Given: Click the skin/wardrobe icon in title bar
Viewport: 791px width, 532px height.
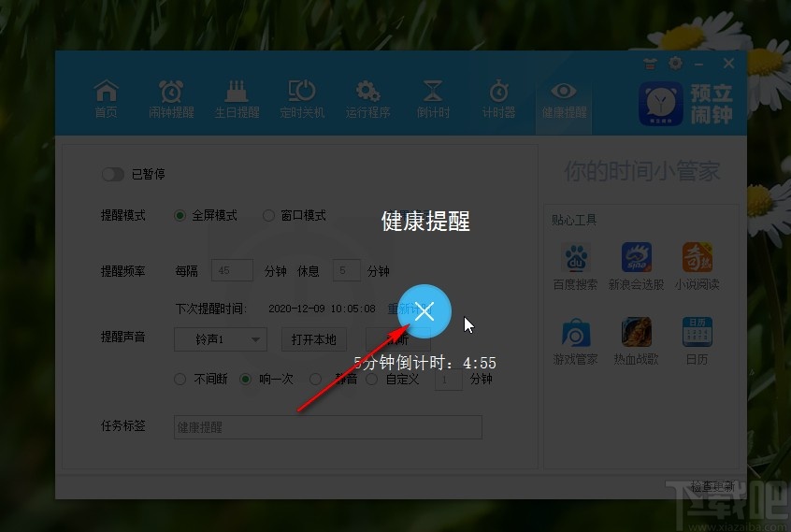Looking at the screenshot, I should 650,64.
